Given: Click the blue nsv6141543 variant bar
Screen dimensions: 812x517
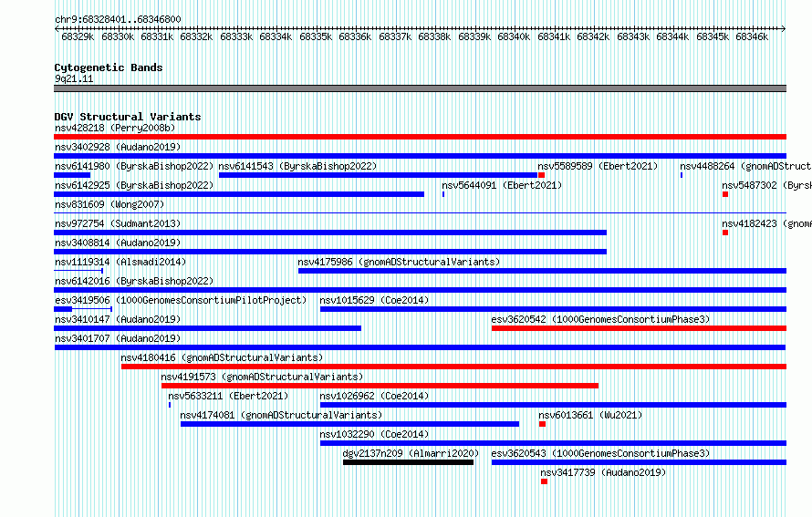Looking at the screenshot, I should tap(378, 175).
